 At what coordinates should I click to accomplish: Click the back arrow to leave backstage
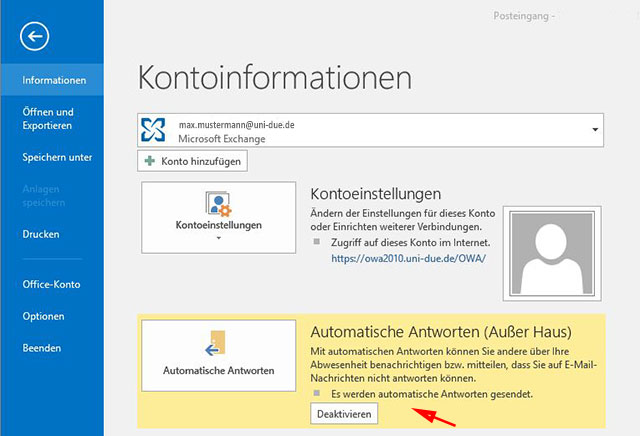(x=35, y=37)
